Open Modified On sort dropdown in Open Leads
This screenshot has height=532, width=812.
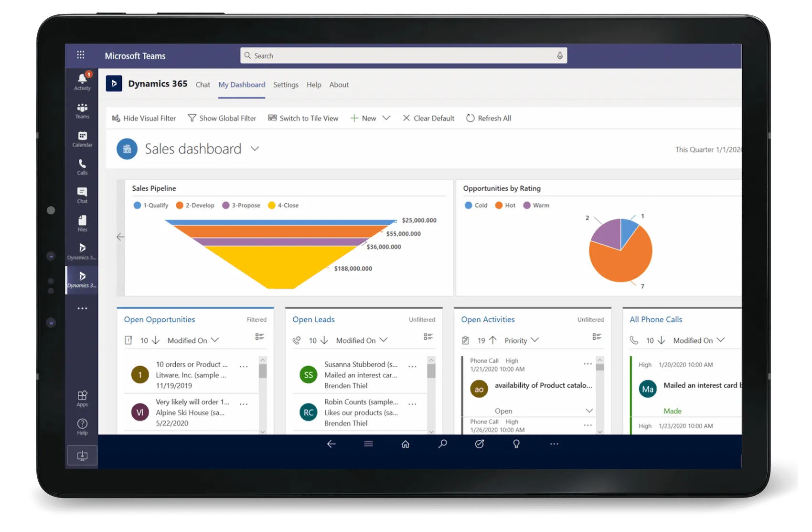(x=362, y=340)
